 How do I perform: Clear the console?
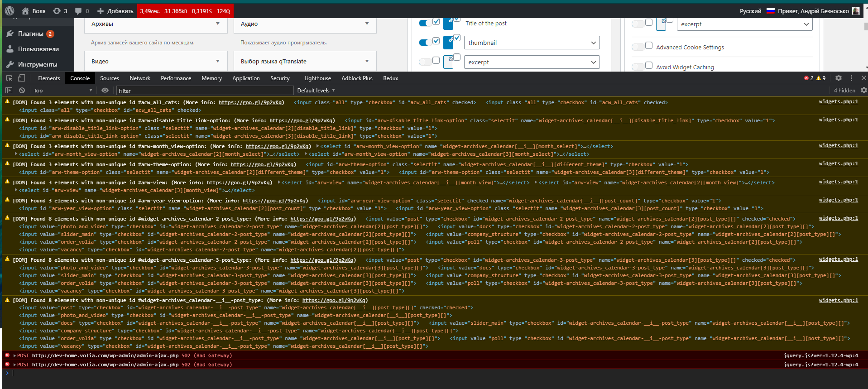click(x=22, y=91)
